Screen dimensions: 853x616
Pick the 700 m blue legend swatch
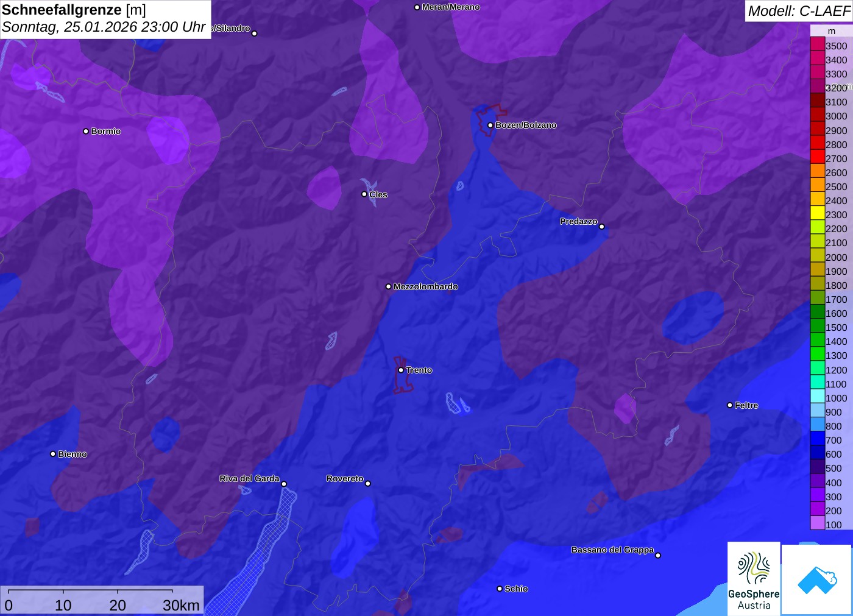[817, 440]
